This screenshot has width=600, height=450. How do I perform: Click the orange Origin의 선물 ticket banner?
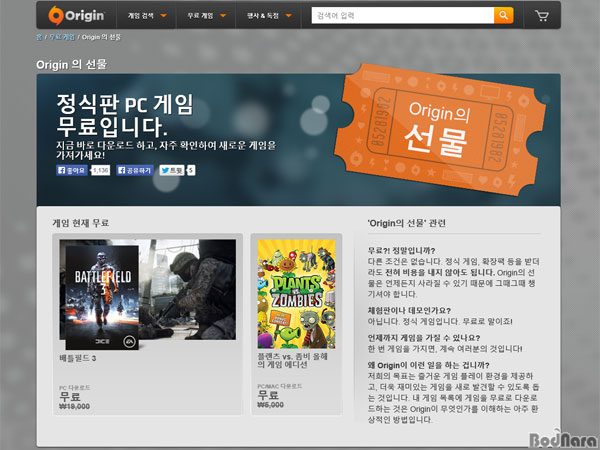440,129
